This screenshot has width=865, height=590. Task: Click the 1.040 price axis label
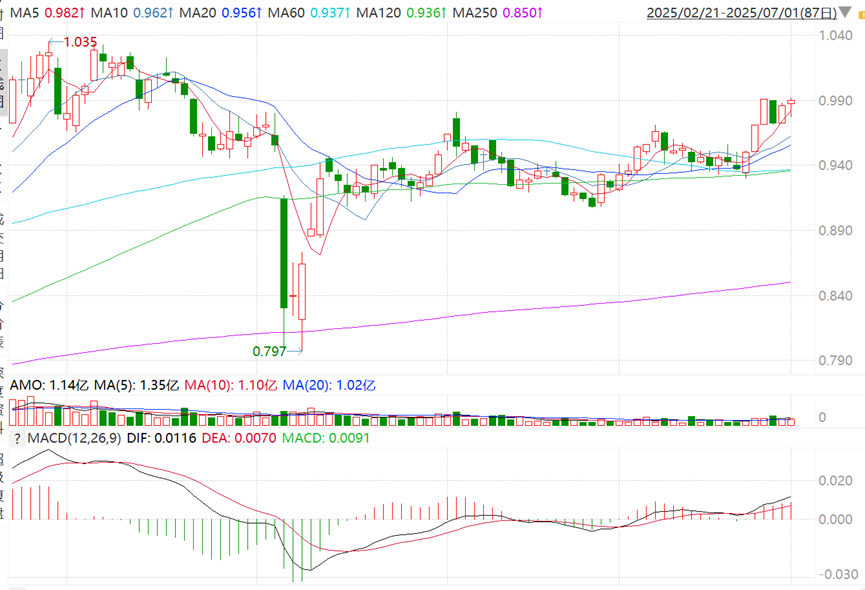point(835,36)
